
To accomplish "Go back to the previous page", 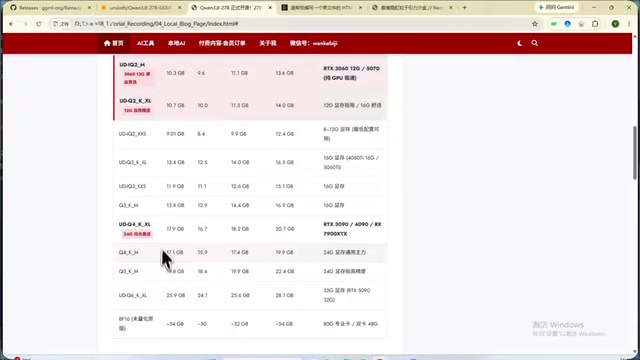I will pos(11,24).
